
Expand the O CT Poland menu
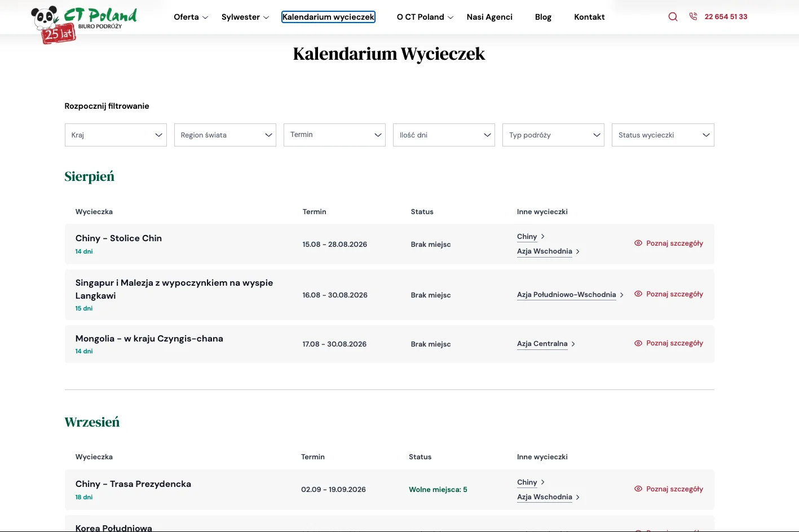click(425, 17)
